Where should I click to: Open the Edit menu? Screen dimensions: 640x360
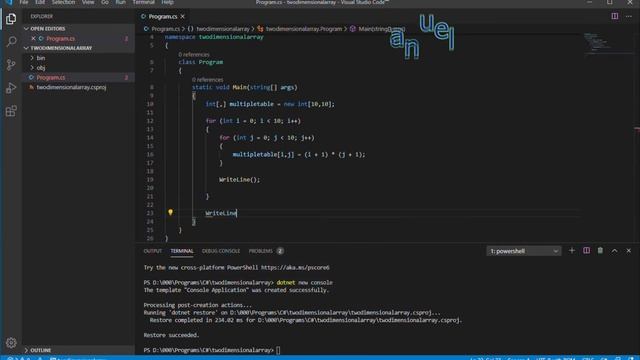(40, 2)
